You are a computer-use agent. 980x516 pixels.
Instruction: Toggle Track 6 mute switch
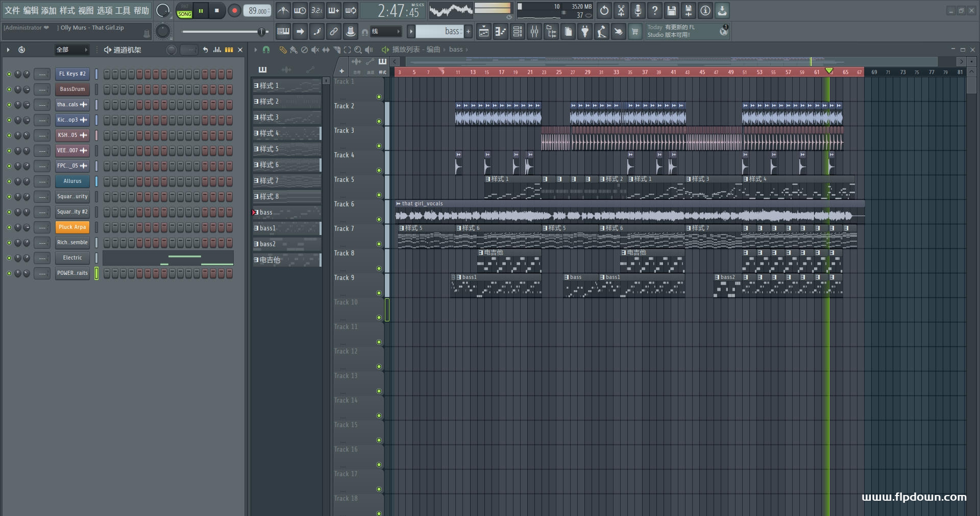pos(379,219)
